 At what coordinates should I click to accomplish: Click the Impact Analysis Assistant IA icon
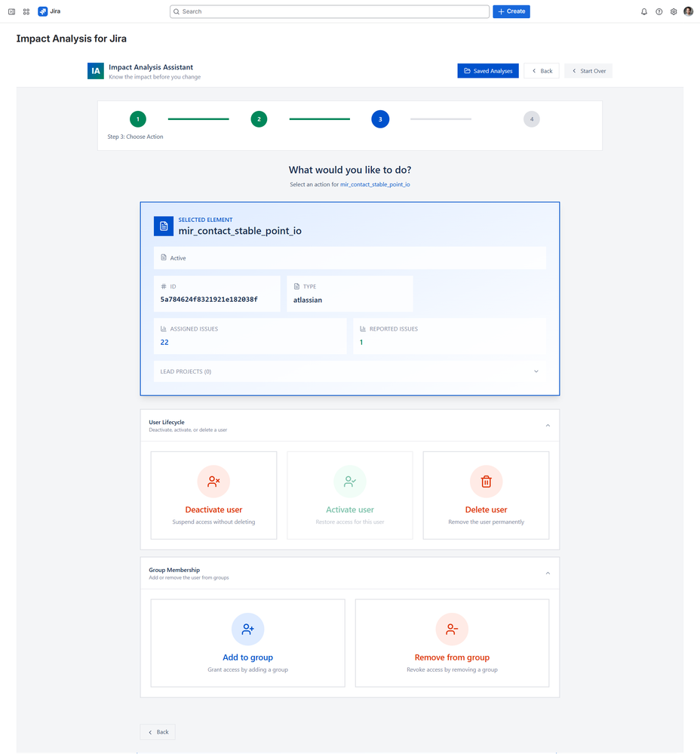(95, 70)
